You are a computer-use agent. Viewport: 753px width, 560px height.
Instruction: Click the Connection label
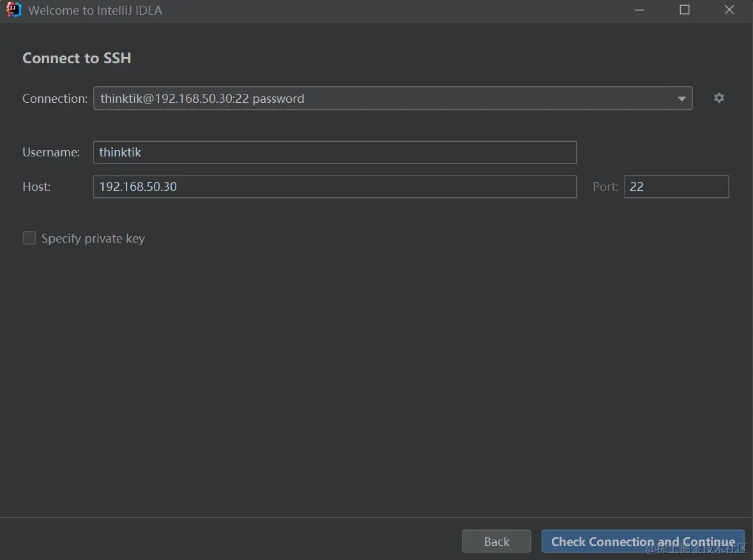[55, 98]
